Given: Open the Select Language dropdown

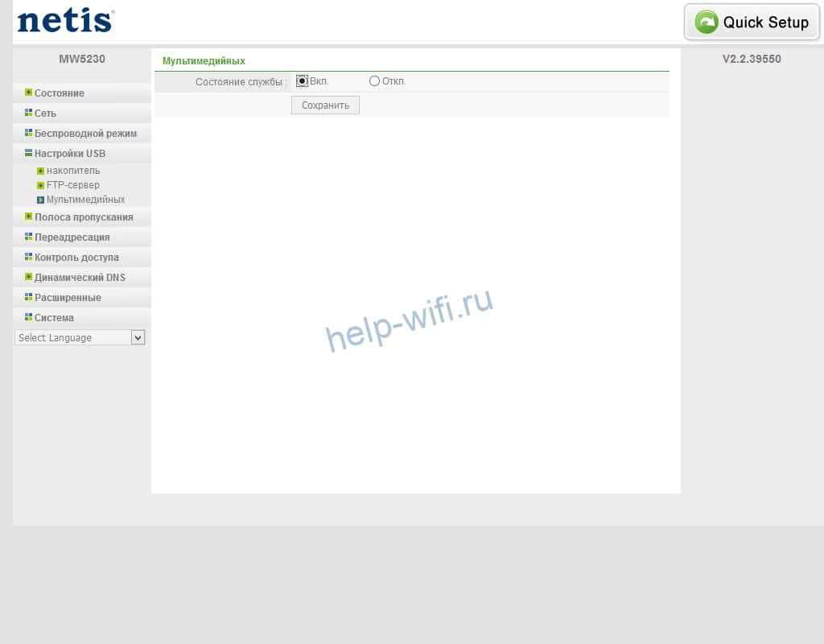Looking at the screenshot, I should point(80,337).
